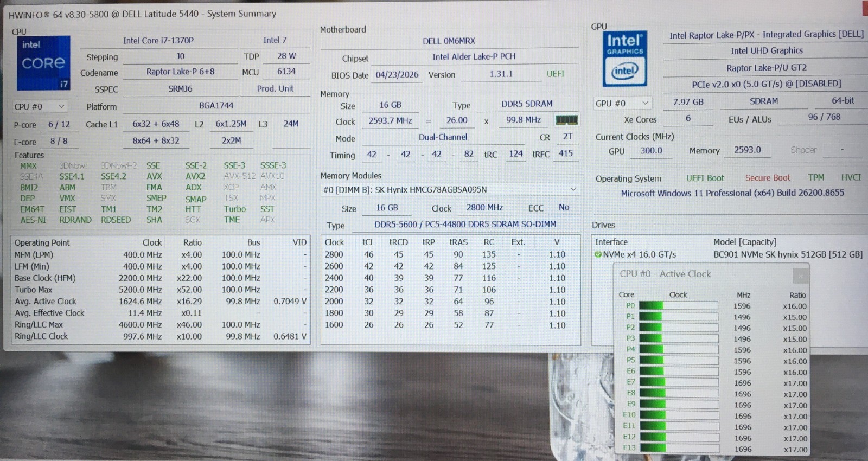Click the Base Clock (HFM) row
868x461 pixels.
point(161,278)
